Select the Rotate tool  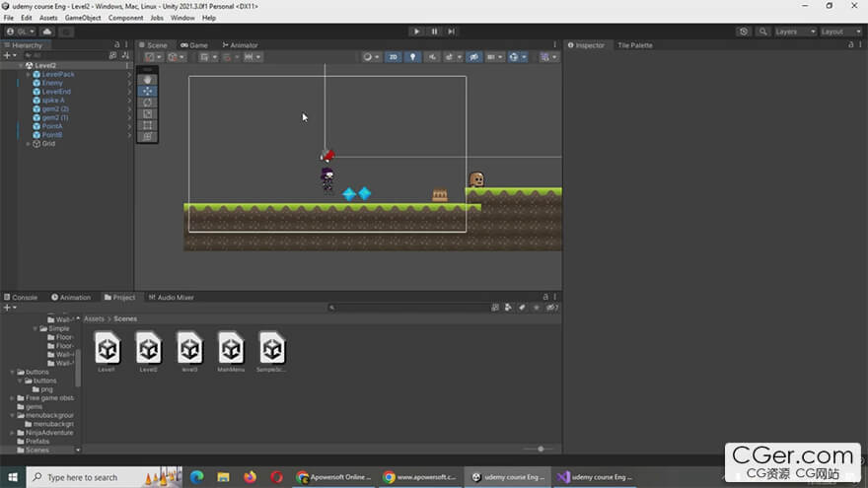(x=147, y=103)
